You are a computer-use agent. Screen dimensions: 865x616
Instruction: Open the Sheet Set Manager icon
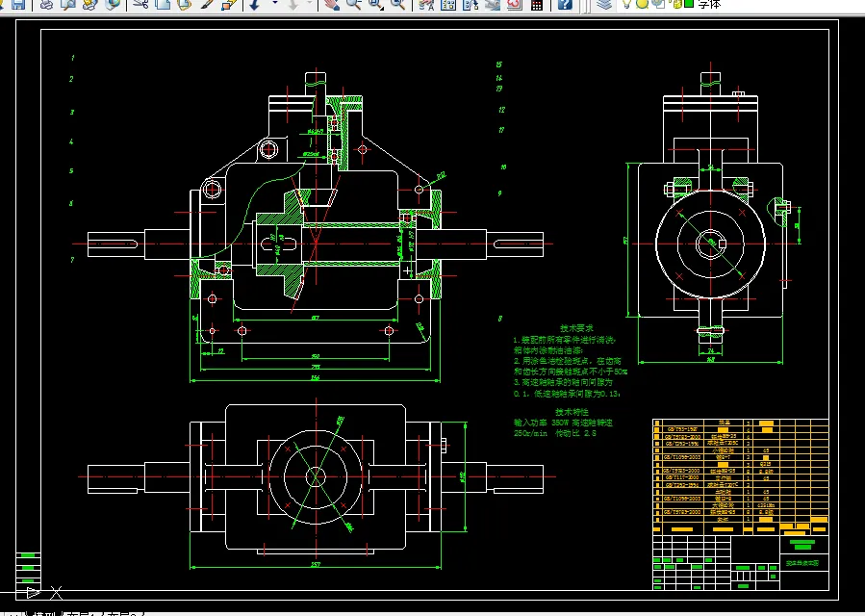492,5
